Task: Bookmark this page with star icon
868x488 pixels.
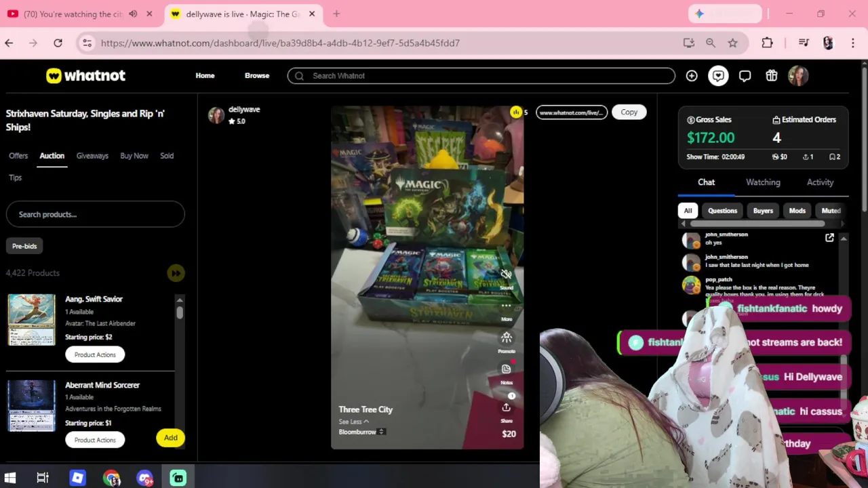Action: pos(732,43)
